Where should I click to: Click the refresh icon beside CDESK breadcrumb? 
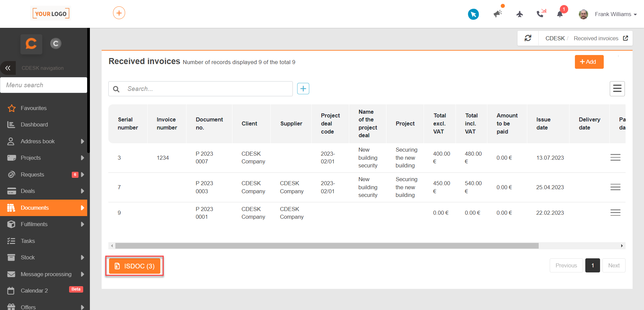point(528,38)
